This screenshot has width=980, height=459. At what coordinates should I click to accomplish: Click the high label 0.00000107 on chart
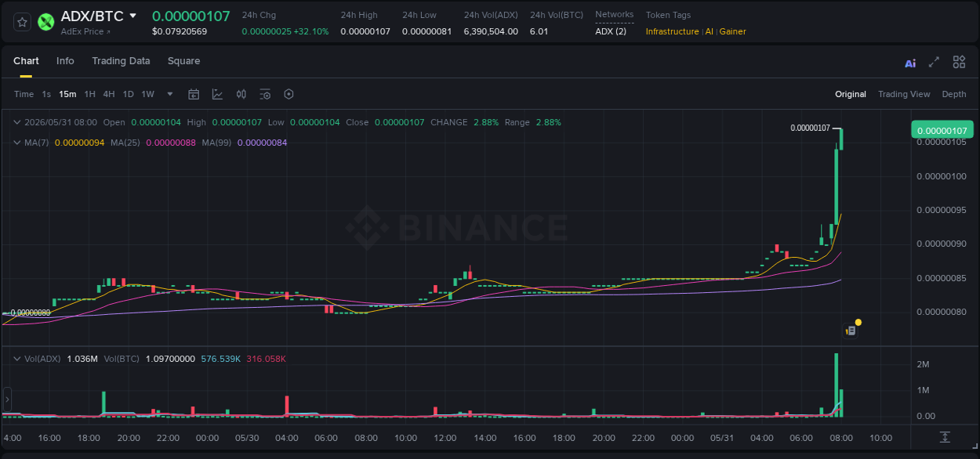pyautogui.click(x=810, y=128)
